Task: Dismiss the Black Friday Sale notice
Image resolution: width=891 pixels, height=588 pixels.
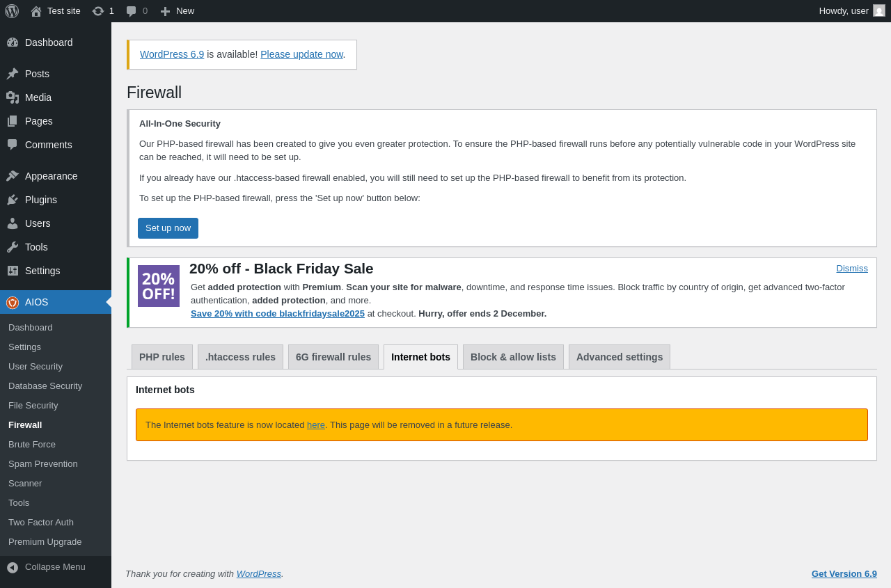Action: point(852,269)
